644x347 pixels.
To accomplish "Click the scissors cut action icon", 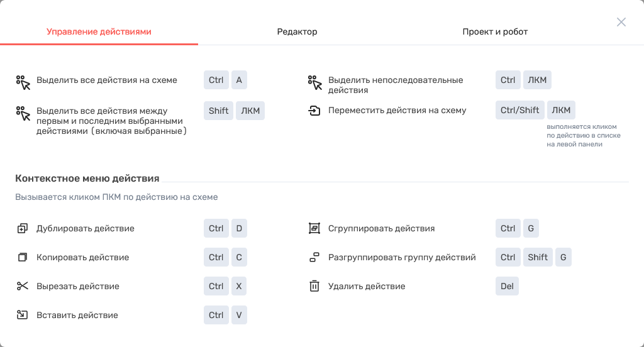I will pos(23,287).
